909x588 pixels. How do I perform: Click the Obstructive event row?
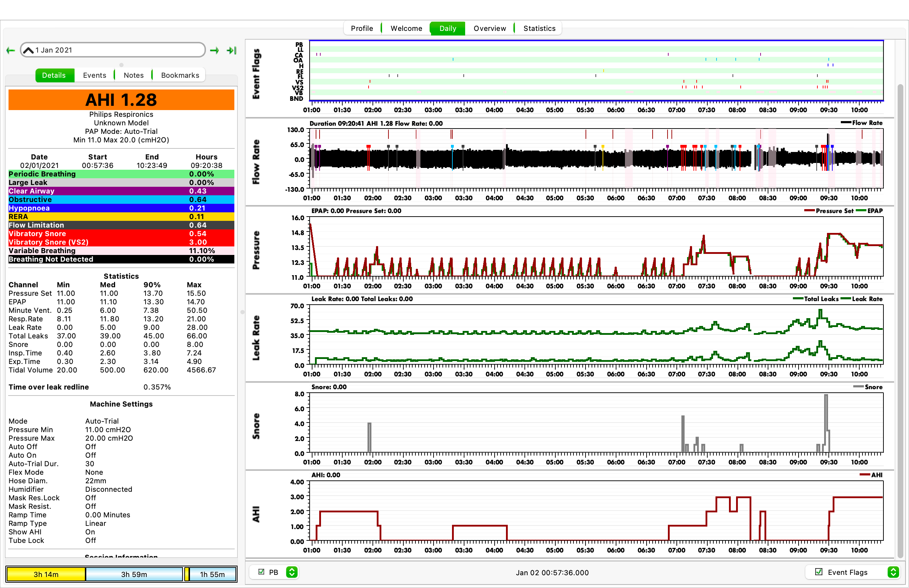click(x=121, y=199)
